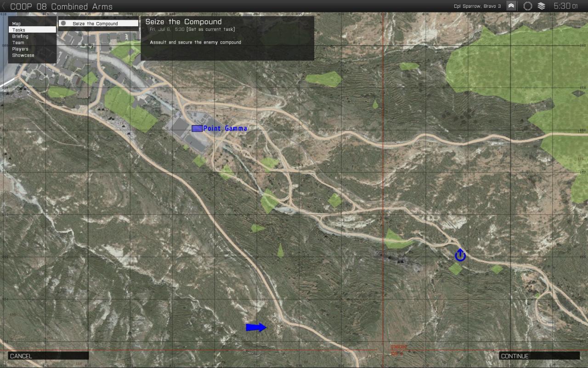Switch to the Tasks section
The width and height of the screenshot is (588, 368).
point(32,29)
